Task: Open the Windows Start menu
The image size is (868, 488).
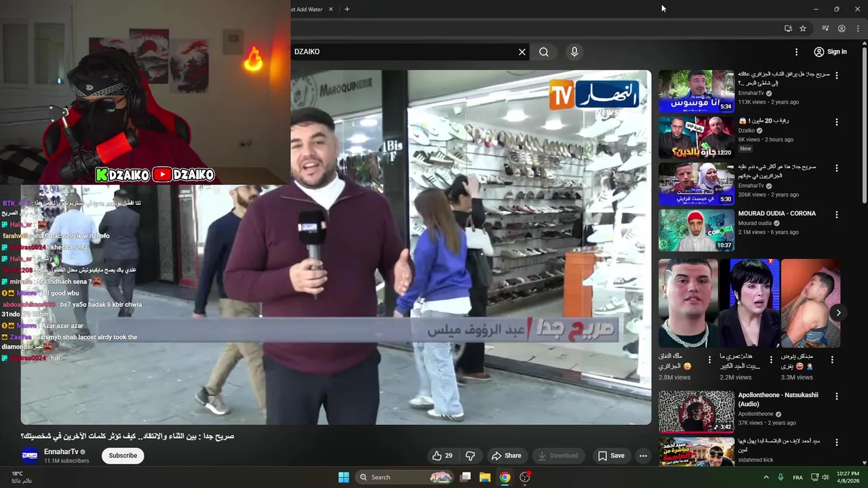Action: coord(344,477)
